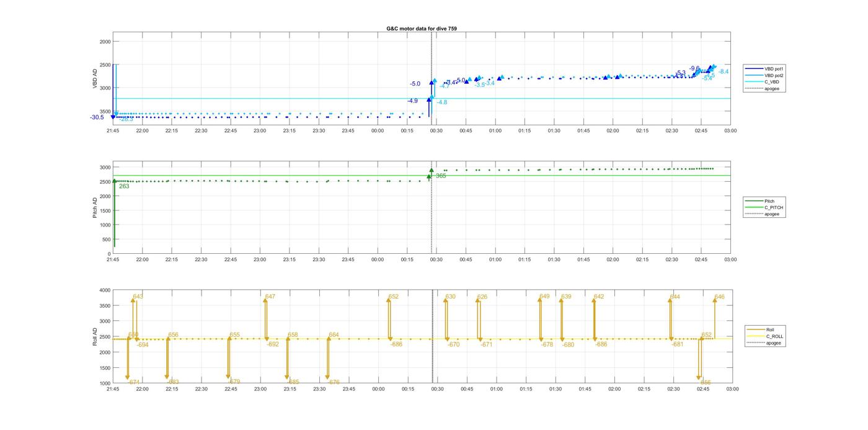Click the "642" roll data label
The height and width of the screenshot is (430, 868).
[599, 297]
